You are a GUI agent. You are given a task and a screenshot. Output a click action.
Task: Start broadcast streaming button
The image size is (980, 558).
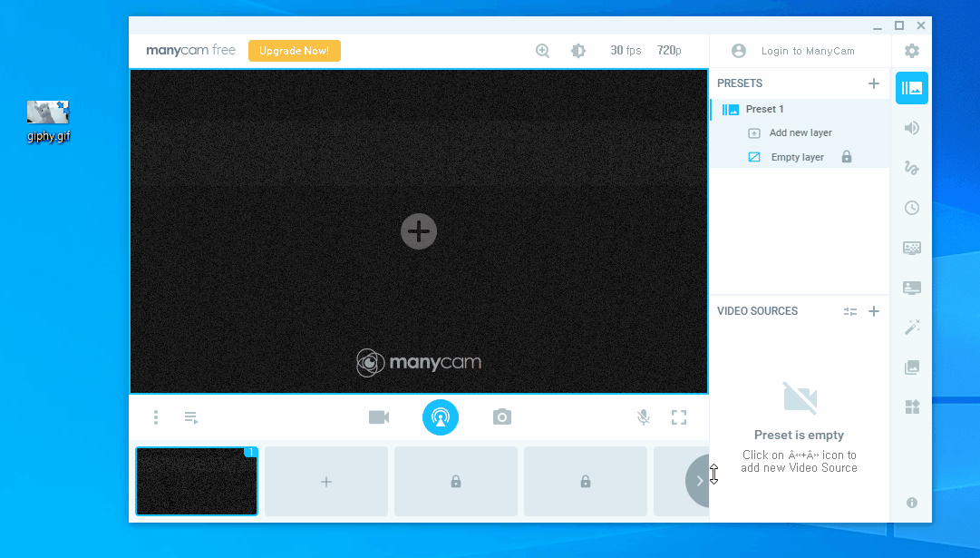click(x=441, y=417)
